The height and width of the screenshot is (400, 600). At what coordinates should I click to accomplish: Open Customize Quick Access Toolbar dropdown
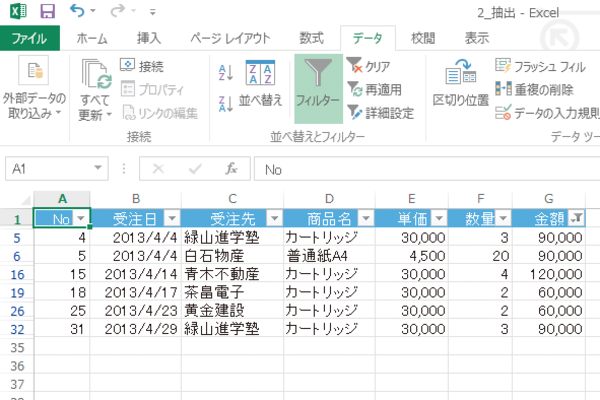click(x=152, y=12)
